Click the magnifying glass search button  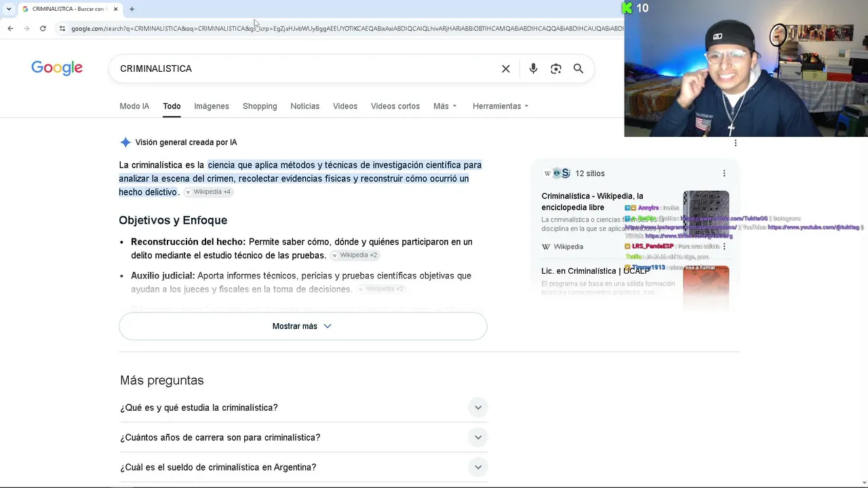(578, 68)
